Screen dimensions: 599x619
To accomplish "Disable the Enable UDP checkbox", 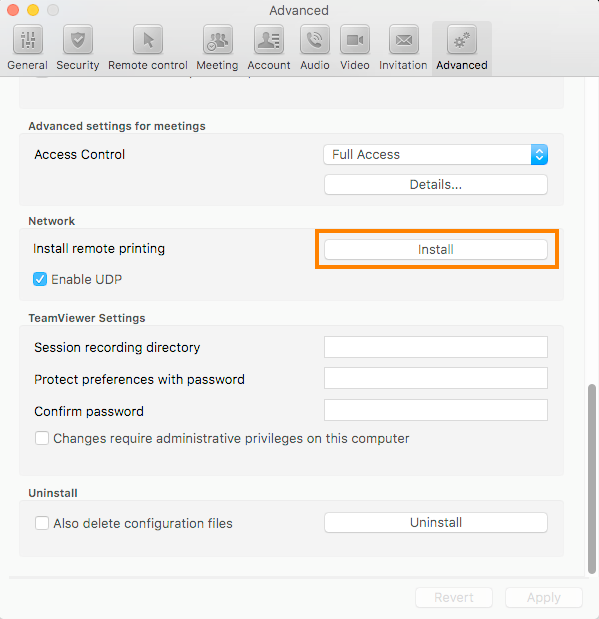I will [x=40, y=279].
